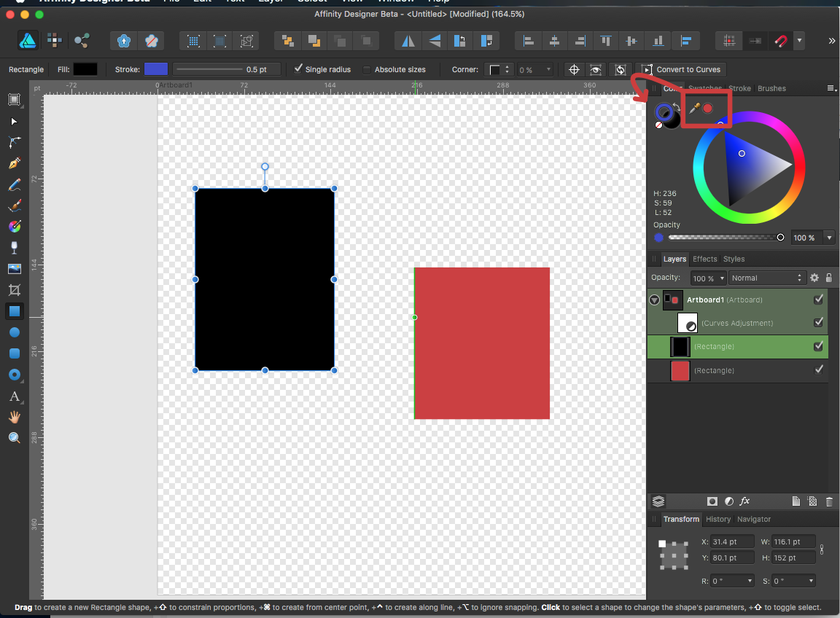Open the layer Opacity 100% dropdown
The height and width of the screenshot is (618, 840).
[x=722, y=278]
